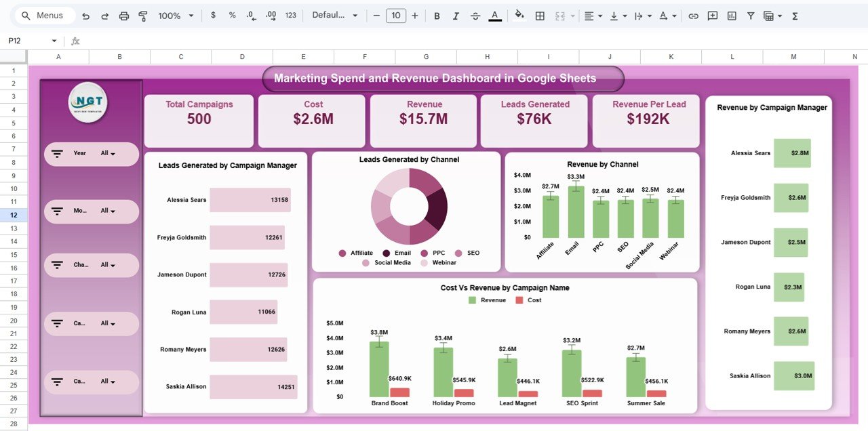The image size is (868, 431).
Task: Click the Insert comment icon
Action: point(713,15)
